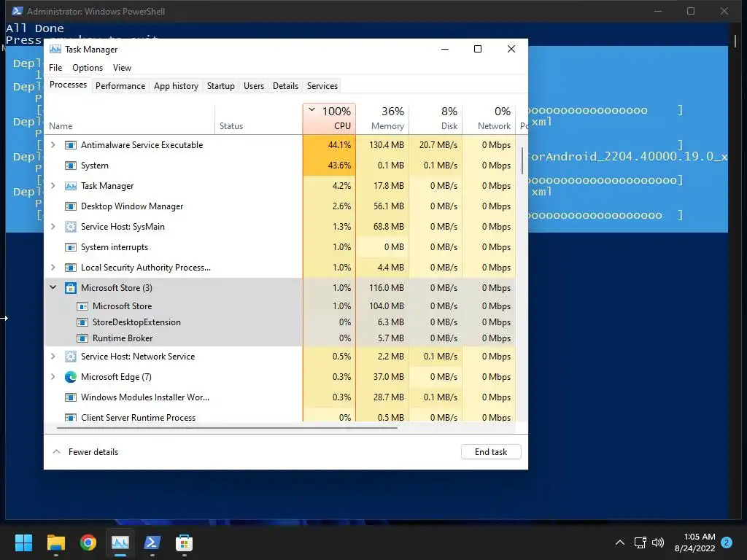Image resolution: width=747 pixels, height=560 pixels.
Task: Click the Microsoft Store child process icon
Action: 82,306
